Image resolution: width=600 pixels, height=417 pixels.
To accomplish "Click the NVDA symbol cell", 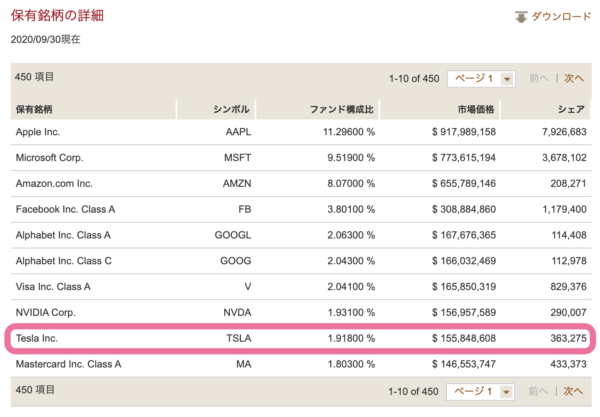I will pyautogui.click(x=237, y=313).
